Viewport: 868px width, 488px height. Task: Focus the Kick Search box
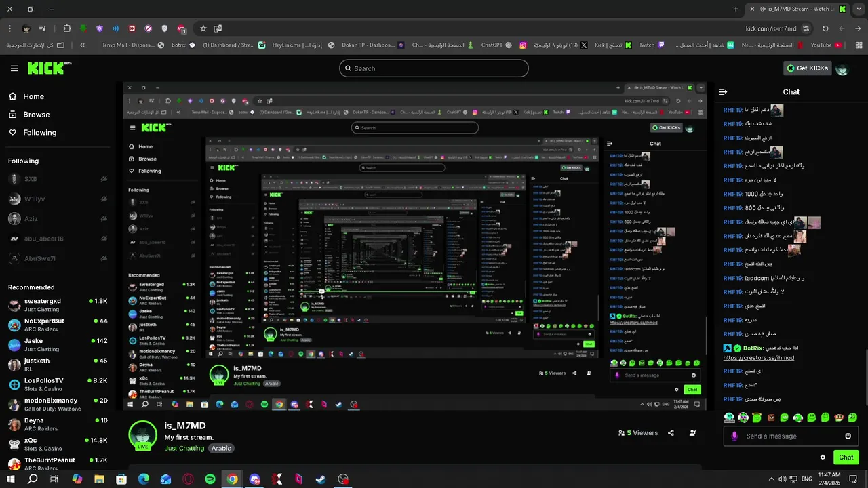pyautogui.click(x=434, y=68)
